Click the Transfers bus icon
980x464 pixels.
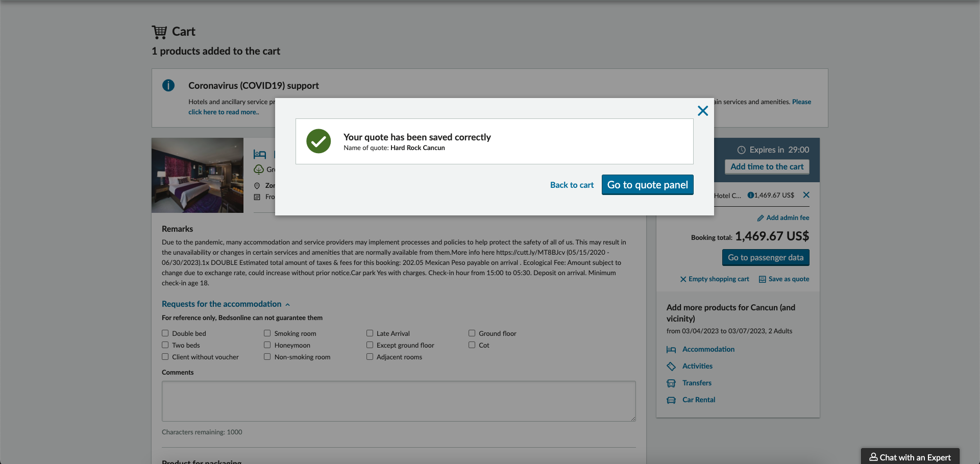click(671, 383)
